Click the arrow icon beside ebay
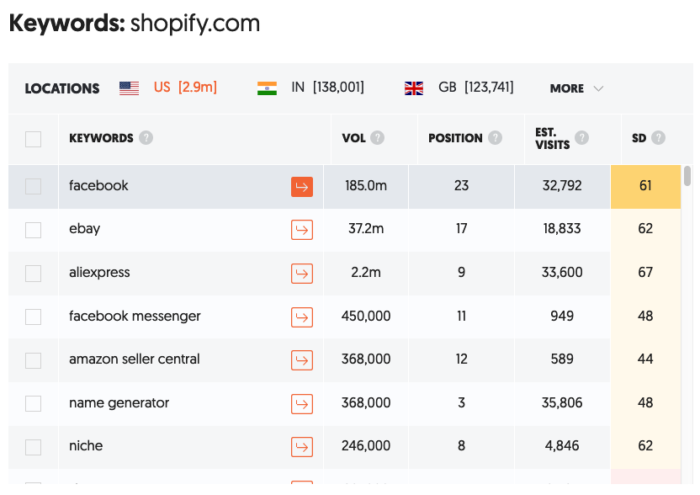 coord(302,230)
